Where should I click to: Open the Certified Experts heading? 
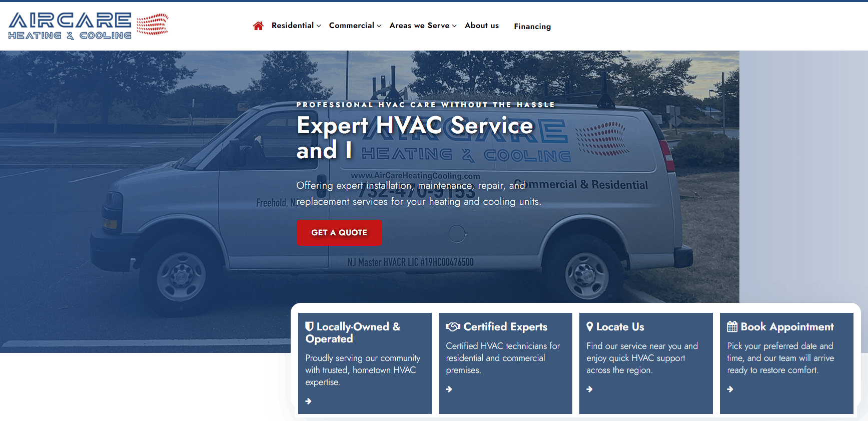click(505, 327)
